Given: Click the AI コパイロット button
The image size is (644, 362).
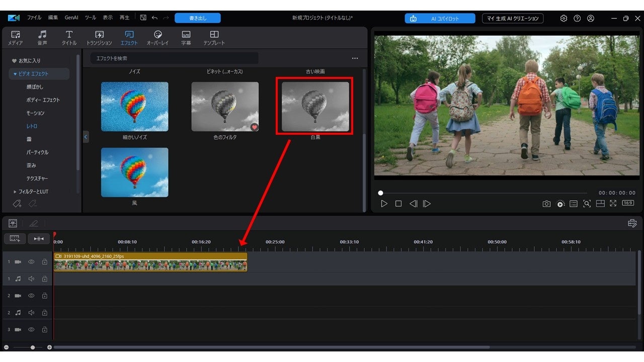Looking at the screenshot, I should click(x=440, y=18).
